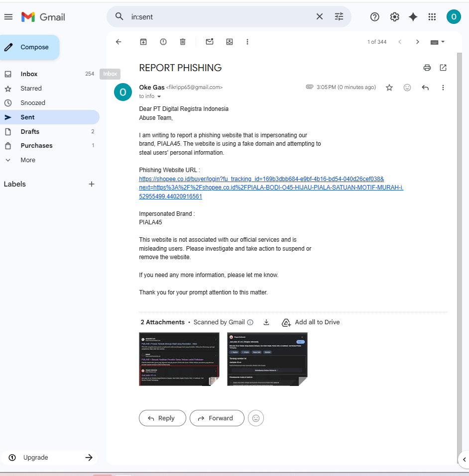Show the side panel arrow
Image resolution: width=469 pixels, height=476 pixels.
pyautogui.click(x=464, y=459)
